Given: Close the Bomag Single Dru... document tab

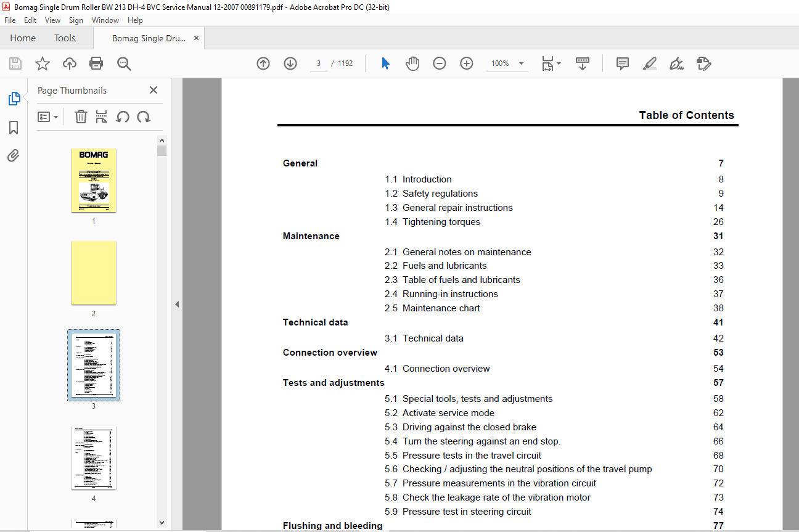Looking at the screenshot, I should click(x=196, y=38).
